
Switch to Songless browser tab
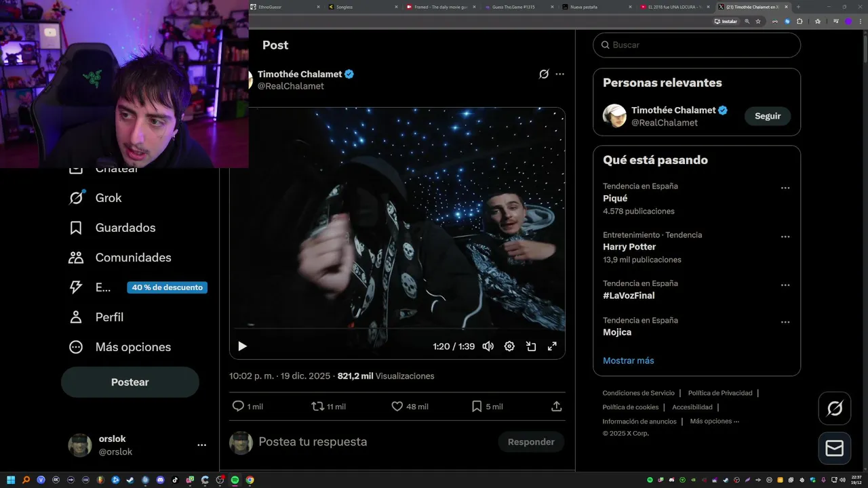(x=363, y=7)
